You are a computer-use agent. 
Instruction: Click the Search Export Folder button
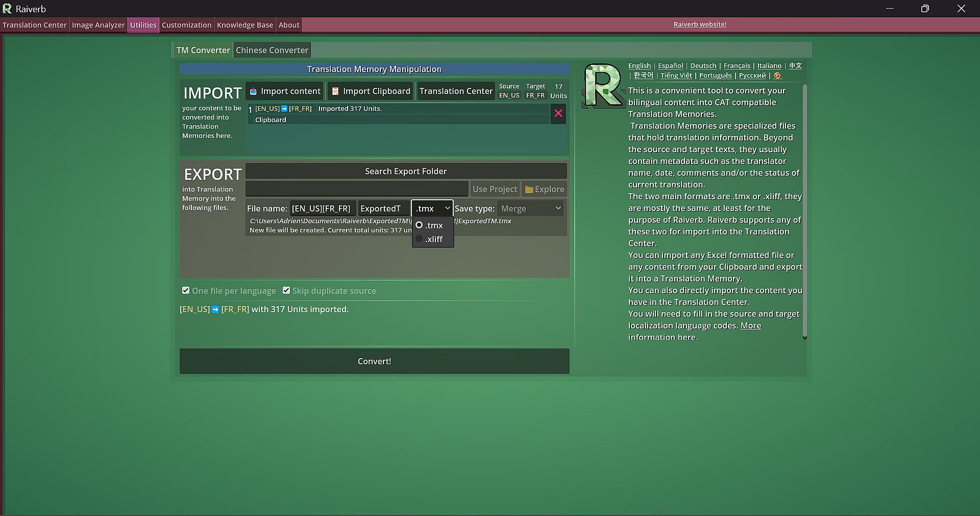pyautogui.click(x=406, y=171)
